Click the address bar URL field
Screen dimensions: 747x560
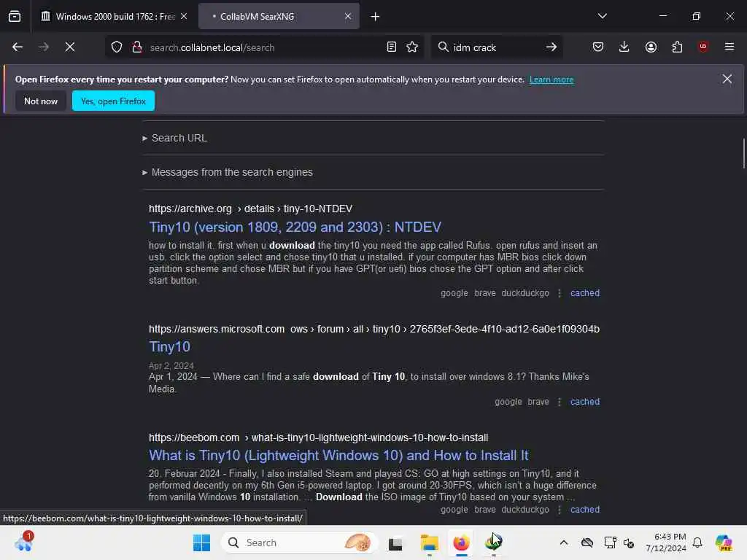263,47
